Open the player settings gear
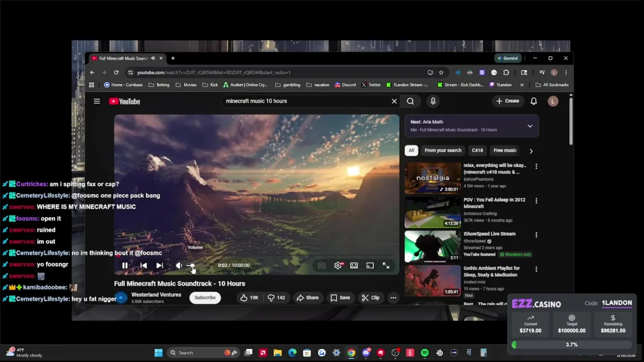The image size is (644, 362). 338,265
